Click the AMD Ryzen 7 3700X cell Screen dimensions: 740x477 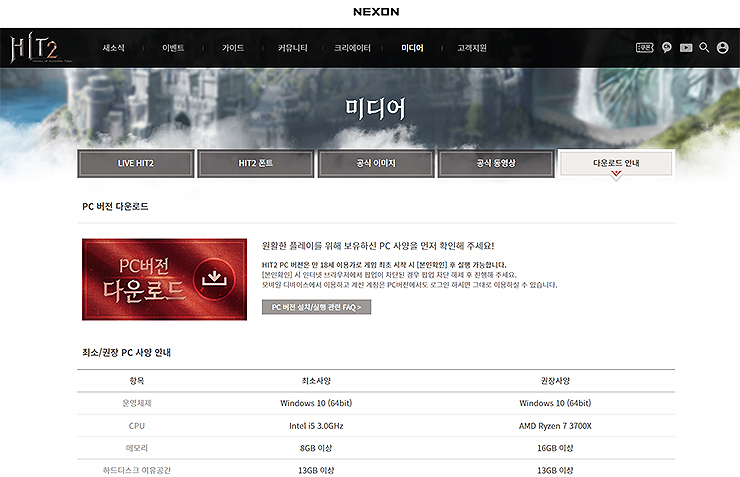click(555, 426)
